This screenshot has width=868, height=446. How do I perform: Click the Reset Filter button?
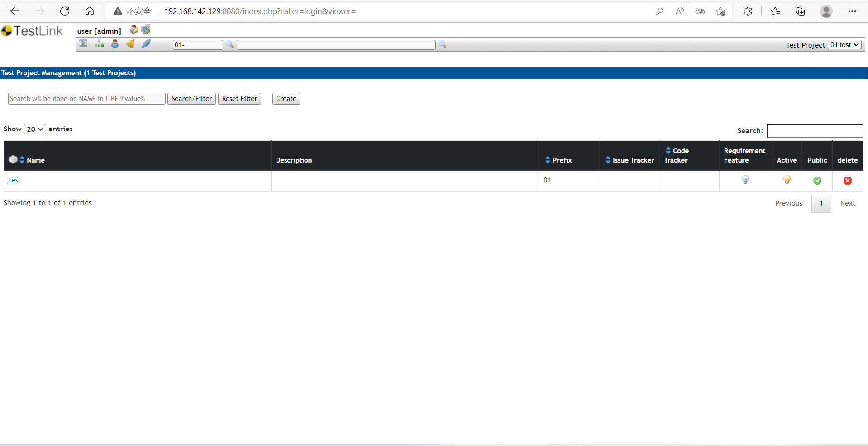coord(239,99)
